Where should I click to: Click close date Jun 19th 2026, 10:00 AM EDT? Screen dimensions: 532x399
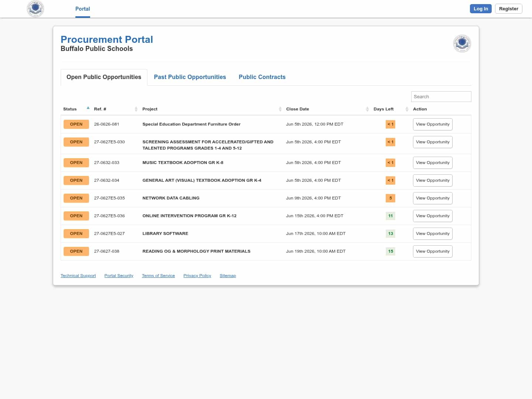(316, 251)
